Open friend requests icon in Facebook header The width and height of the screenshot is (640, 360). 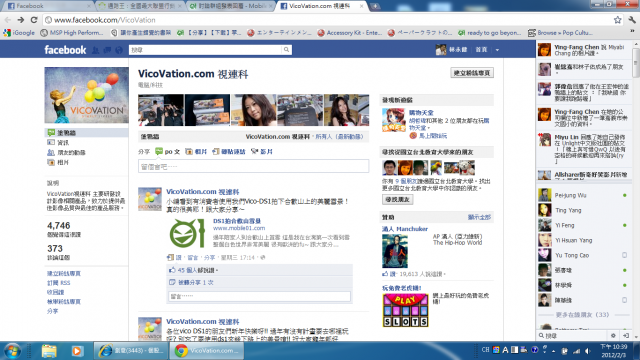click(x=96, y=50)
